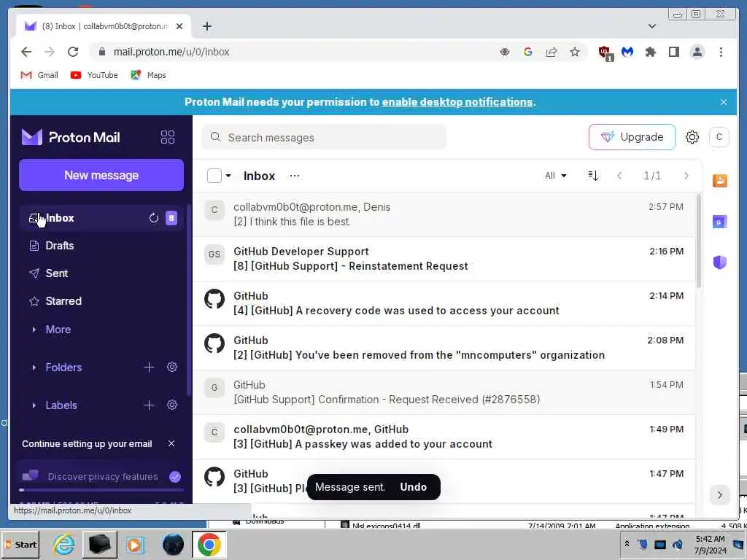Screen dimensions: 747x560
Task: Close Continue setting up your email
Action: (171, 443)
